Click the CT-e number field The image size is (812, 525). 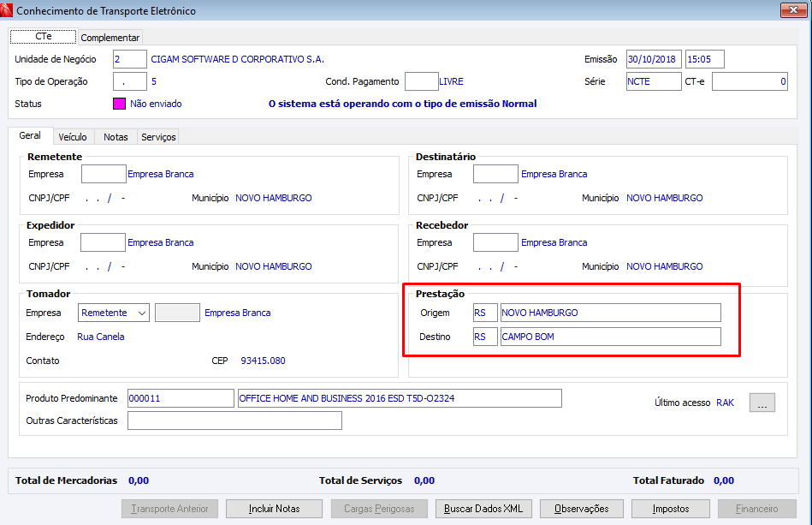pyautogui.click(x=750, y=81)
